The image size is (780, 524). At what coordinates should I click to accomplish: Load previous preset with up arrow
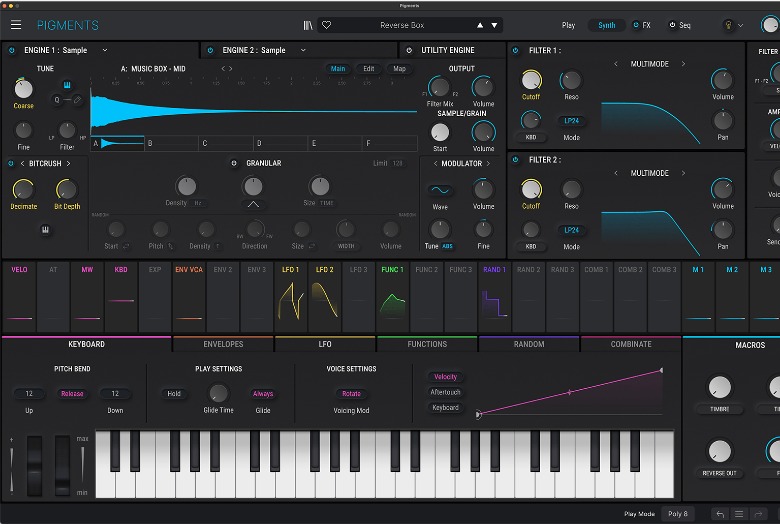(480, 25)
